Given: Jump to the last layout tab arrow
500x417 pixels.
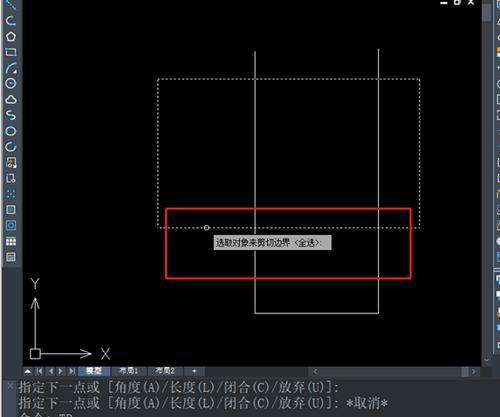Looking at the screenshot, I should 72,371.
